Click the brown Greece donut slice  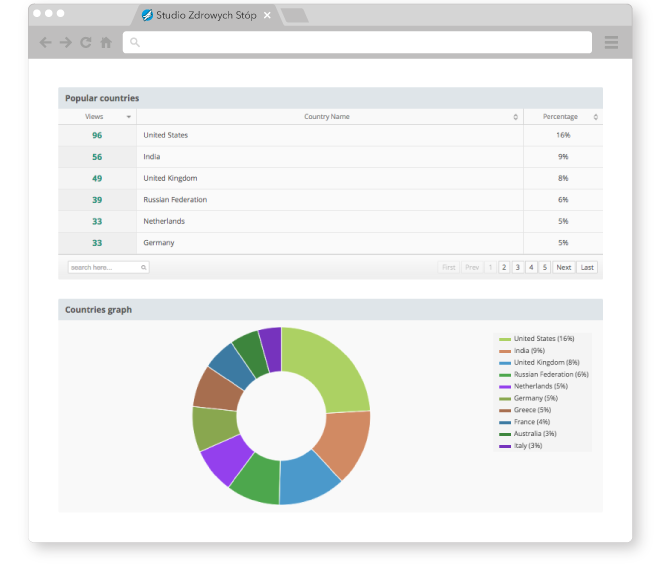(x=216, y=391)
